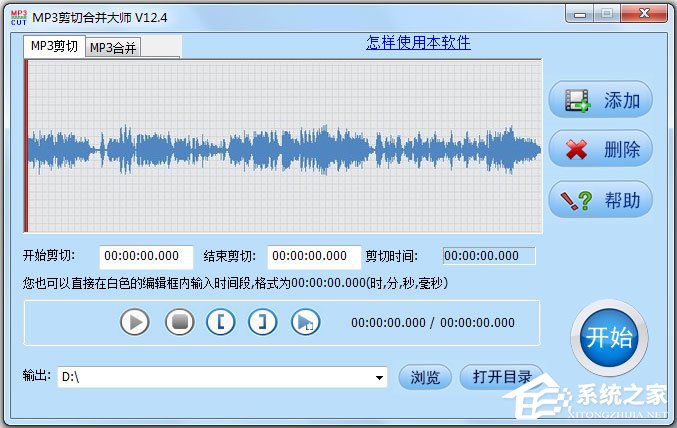The image size is (677, 428).
Task: Set cut end marker with right bracket button
Action: pyautogui.click(x=263, y=322)
